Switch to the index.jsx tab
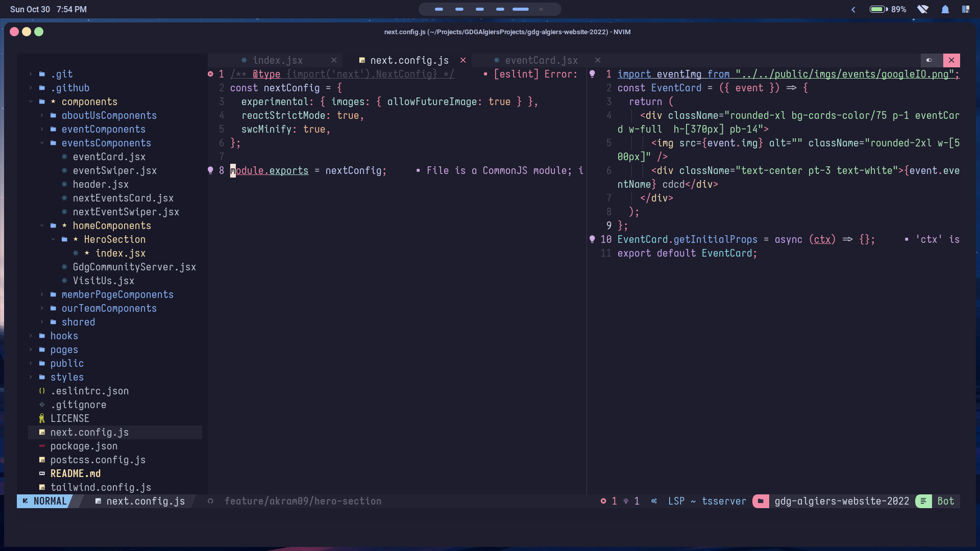 pyautogui.click(x=277, y=60)
